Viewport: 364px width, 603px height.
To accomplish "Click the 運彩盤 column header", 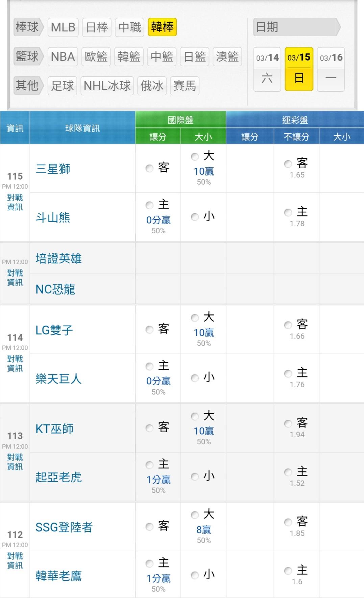I will pos(295,120).
